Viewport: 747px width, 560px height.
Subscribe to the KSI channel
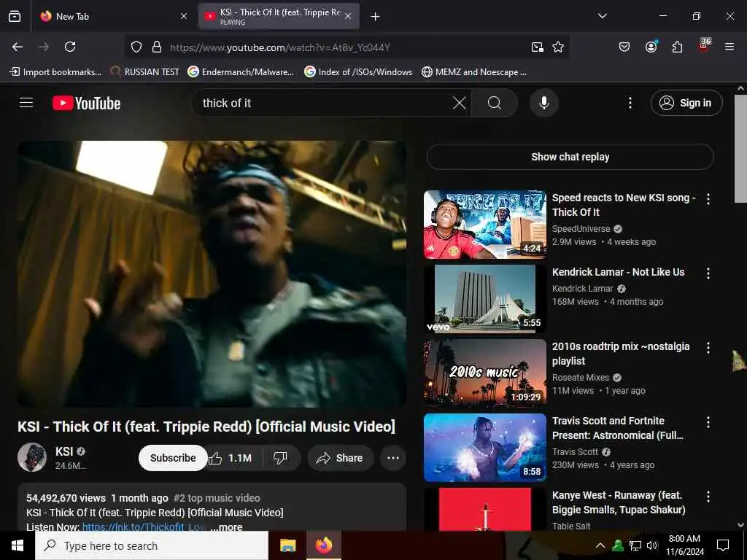click(x=173, y=458)
